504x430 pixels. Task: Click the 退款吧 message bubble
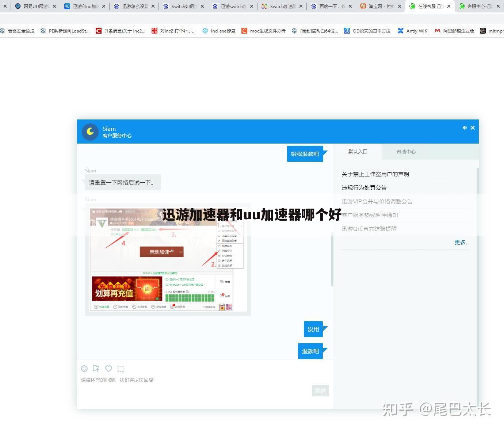[310, 351]
